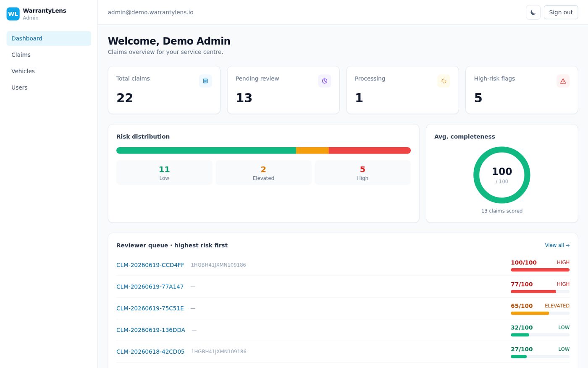Click the LOW label on the 136DDA row
Viewport: 588px width, 368px height.
tap(564, 328)
